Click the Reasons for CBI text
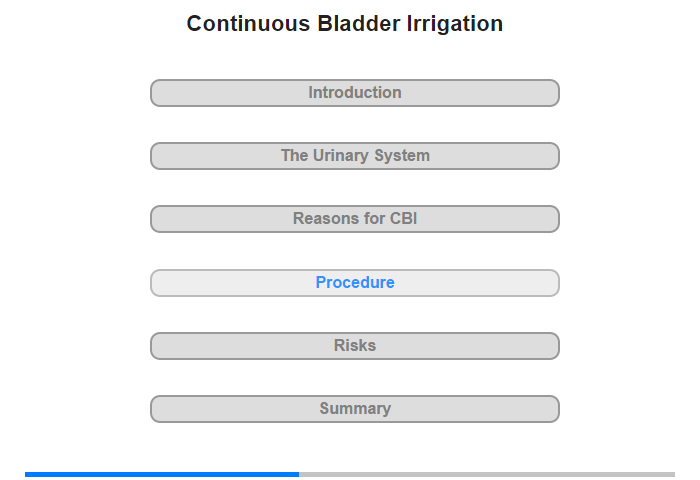 [354, 218]
